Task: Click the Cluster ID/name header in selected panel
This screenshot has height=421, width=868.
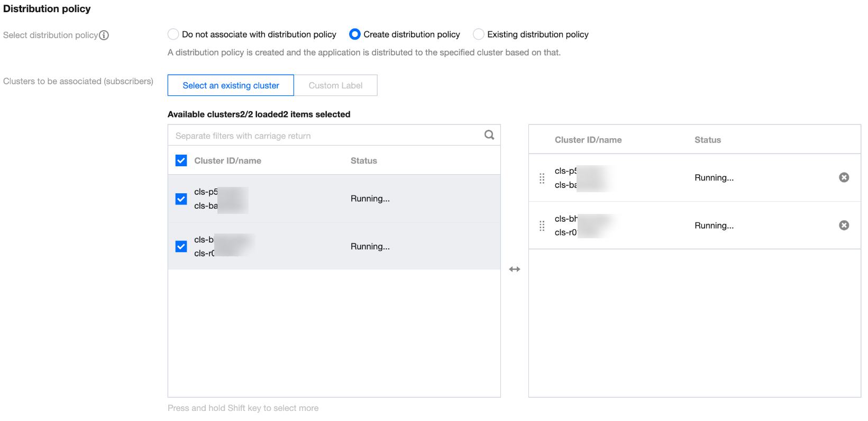Action: coord(588,140)
